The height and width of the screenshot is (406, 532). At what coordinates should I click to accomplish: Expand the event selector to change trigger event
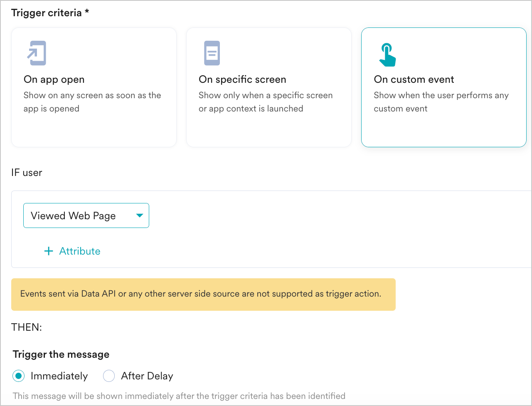tap(86, 215)
